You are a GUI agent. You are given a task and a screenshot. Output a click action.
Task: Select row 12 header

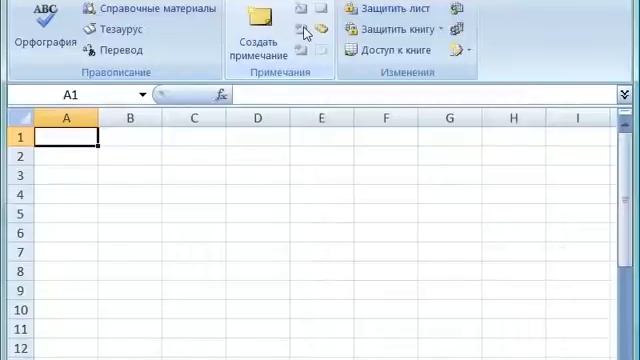pos(21,348)
